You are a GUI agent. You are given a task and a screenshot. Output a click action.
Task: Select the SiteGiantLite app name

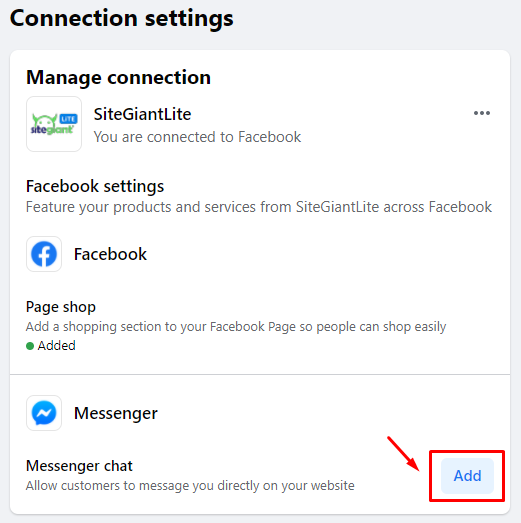click(x=142, y=114)
